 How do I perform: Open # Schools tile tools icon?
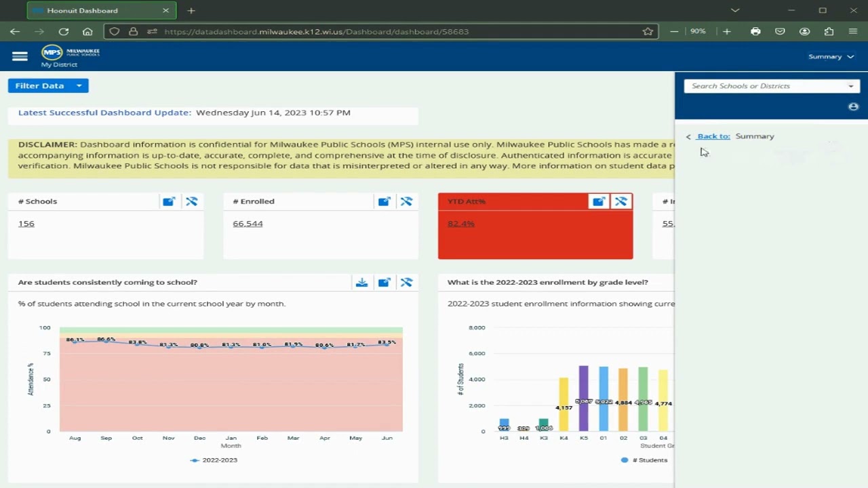192,201
